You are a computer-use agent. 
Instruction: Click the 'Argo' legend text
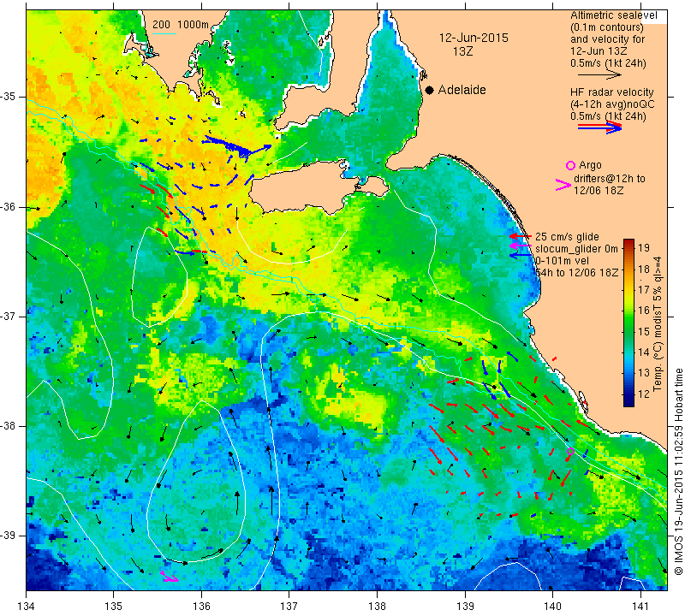click(590, 165)
